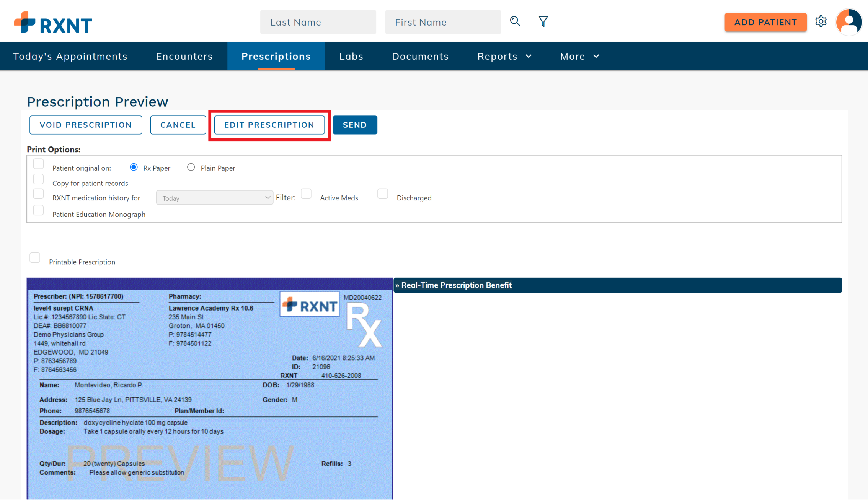This screenshot has height=501, width=868.
Task: Click the RXNT logo in header
Action: 53,23
